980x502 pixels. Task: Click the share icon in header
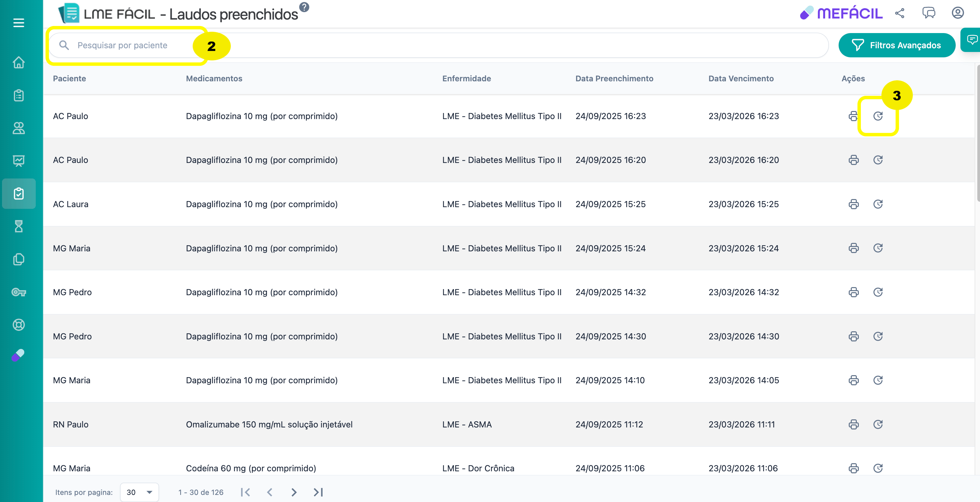899,13
